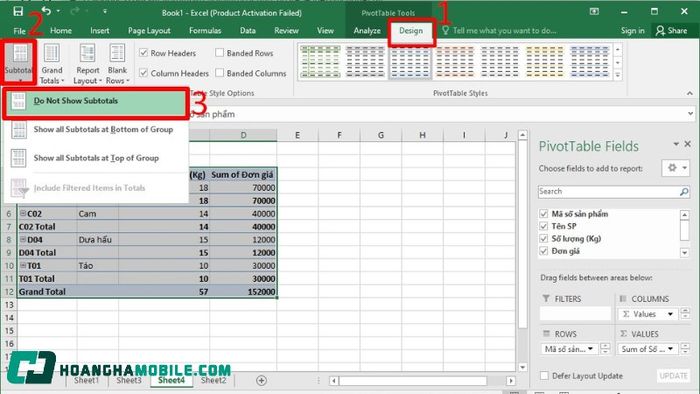Click the Share person icon
Screen dimensions: 700x394
[660, 30]
